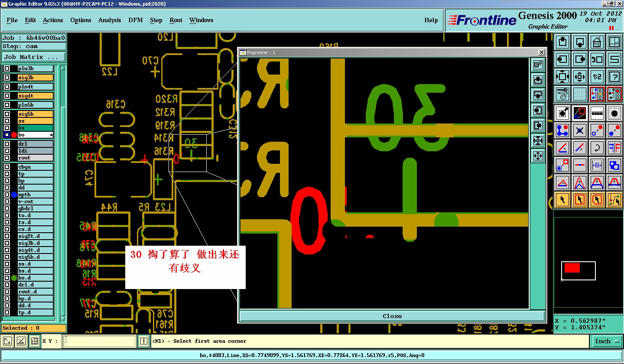The width and height of the screenshot is (624, 364).
Task: Click the zoom home icon
Action: pos(597,42)
